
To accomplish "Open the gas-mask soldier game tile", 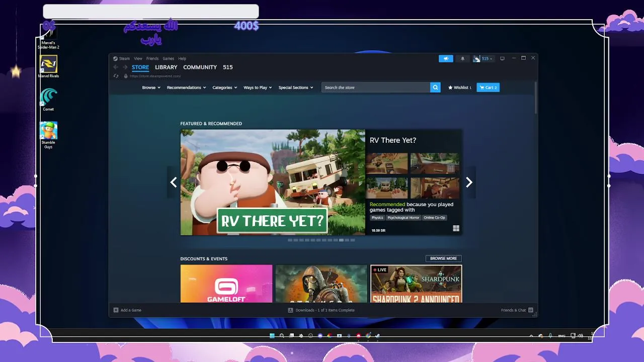I will tap(321, 284).
